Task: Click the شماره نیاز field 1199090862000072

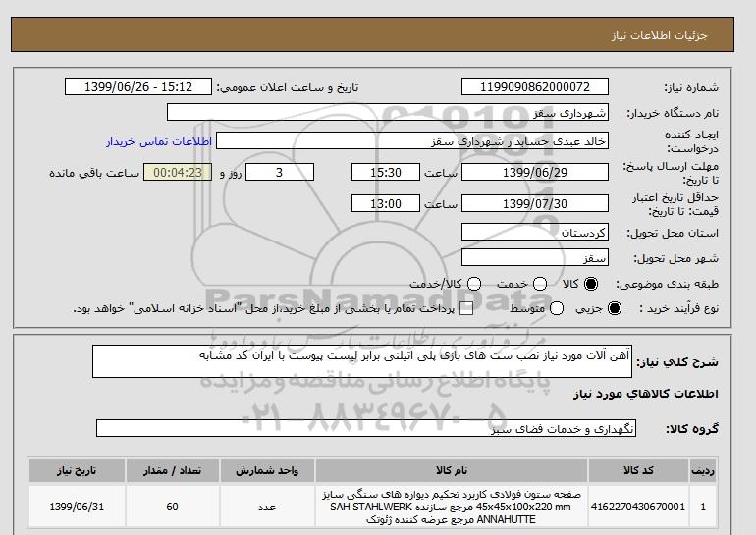Action: pyautogui.click(x=535, y=86)
